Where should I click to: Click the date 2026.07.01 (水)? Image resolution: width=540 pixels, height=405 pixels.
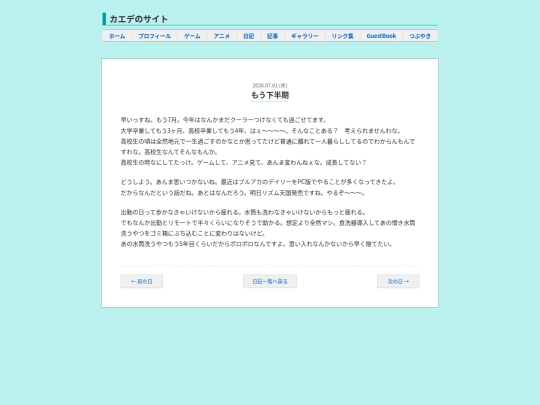point(270,85)
